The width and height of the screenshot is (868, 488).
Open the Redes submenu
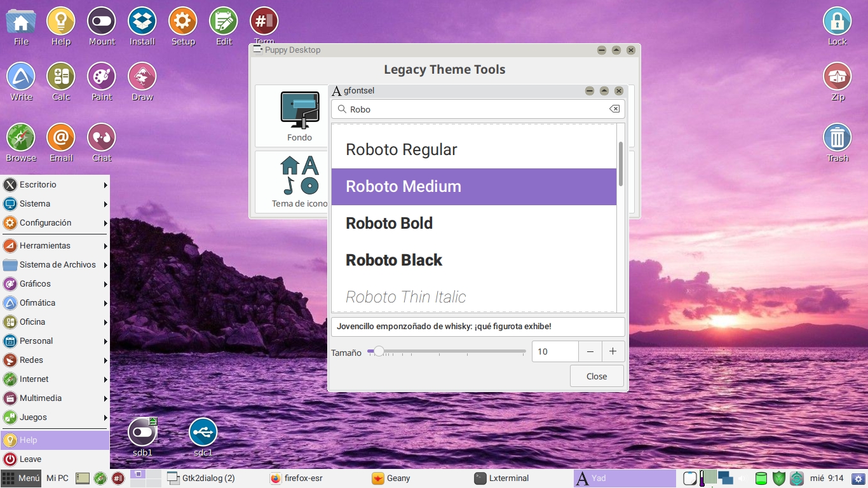point(55,360)
